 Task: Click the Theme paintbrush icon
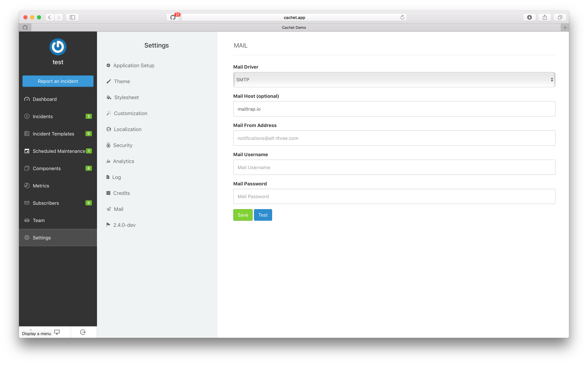point(109,81)
